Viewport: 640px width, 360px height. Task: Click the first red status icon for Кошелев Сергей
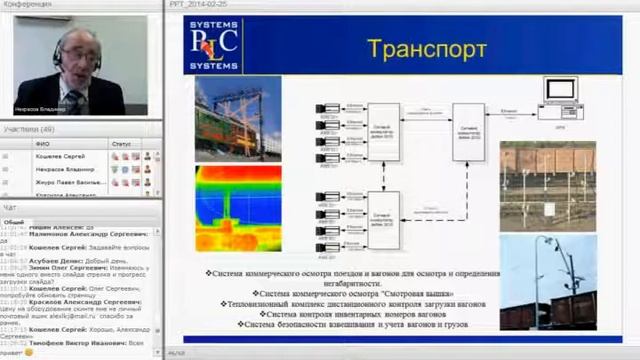pyautogui.click(x=116, y=156)
